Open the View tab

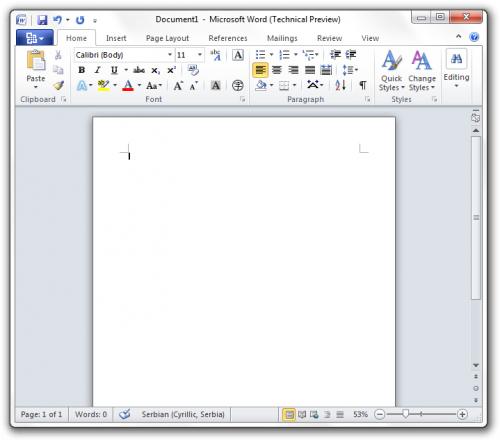pyautogui.click(x=370, y=38)
